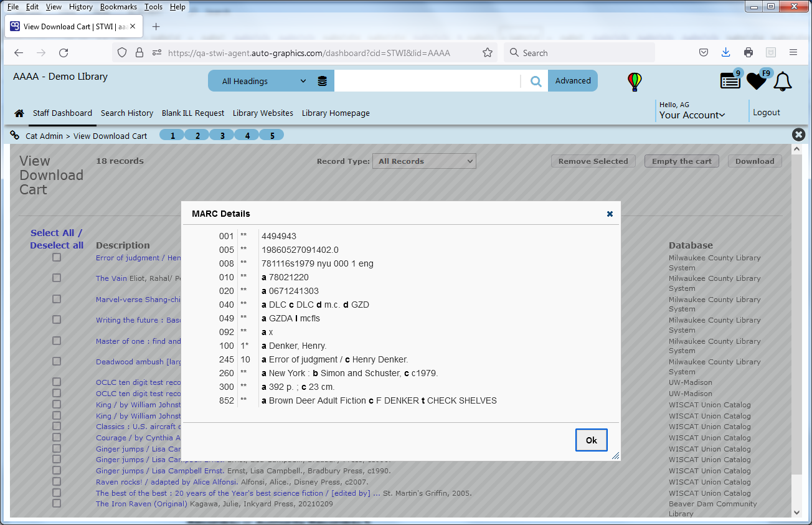
Task: Click the Firefox Search box
Action: [x=579, y=53]
